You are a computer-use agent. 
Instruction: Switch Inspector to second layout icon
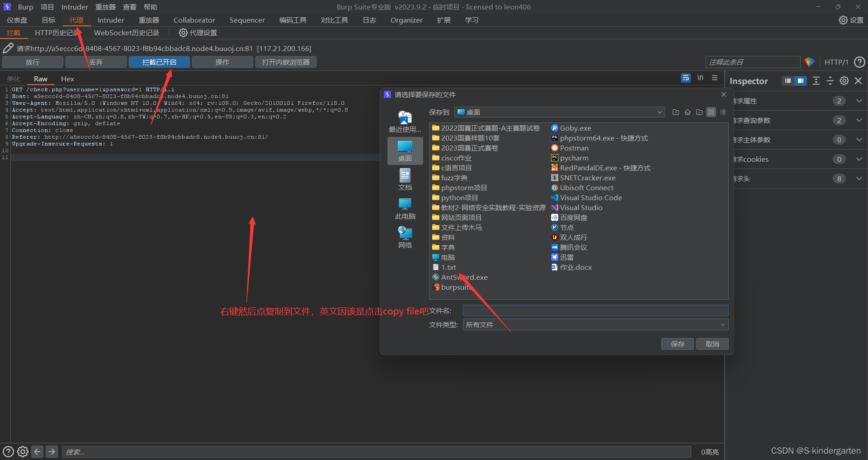point(801,80)
